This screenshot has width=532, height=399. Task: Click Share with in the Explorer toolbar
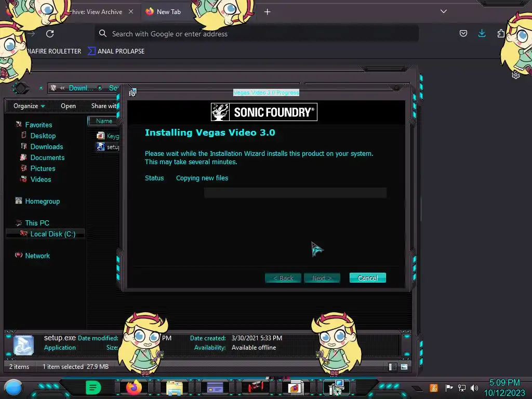click(104, 106)
